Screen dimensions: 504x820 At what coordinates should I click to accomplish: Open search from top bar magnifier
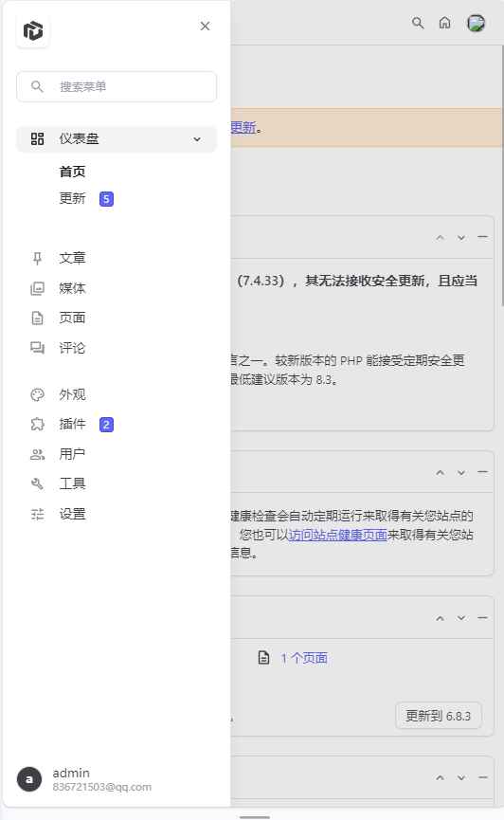tap(418, 23)
